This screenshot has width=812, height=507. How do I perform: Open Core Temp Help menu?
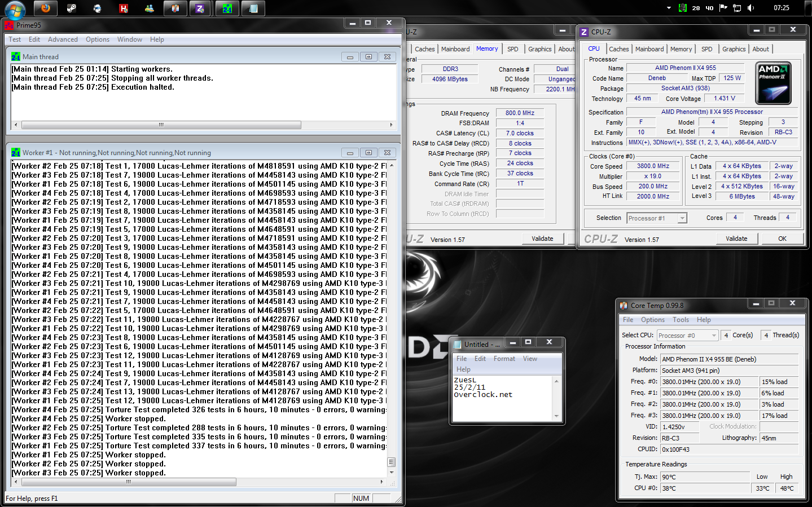(x=704, y=320)
